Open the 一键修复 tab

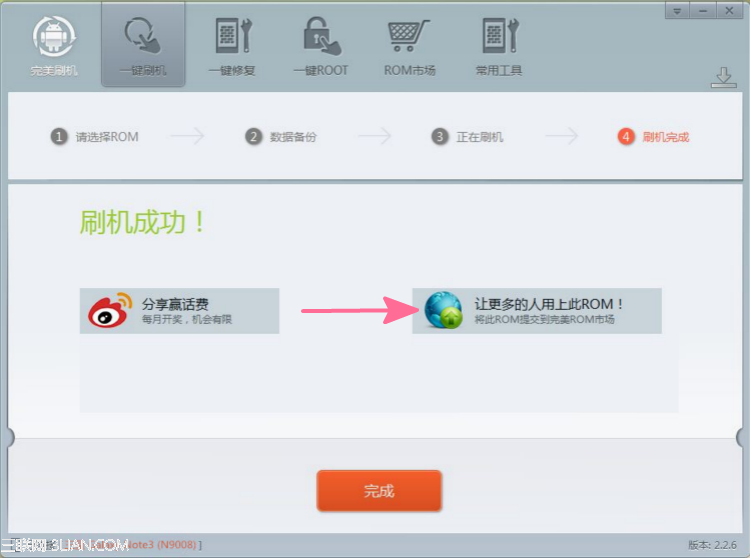click(x=232, y=47)
